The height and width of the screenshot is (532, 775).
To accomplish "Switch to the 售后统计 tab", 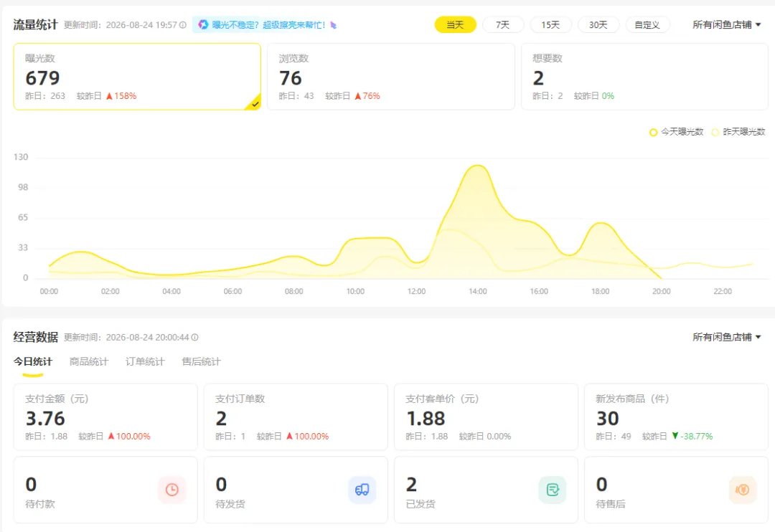I will (x=201, y=361).
